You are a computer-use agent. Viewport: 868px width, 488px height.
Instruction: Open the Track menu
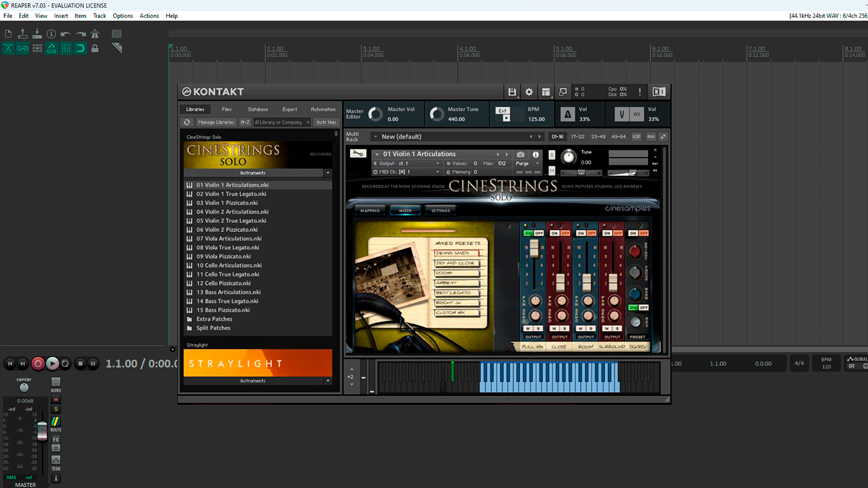click(x=100, y=16)
